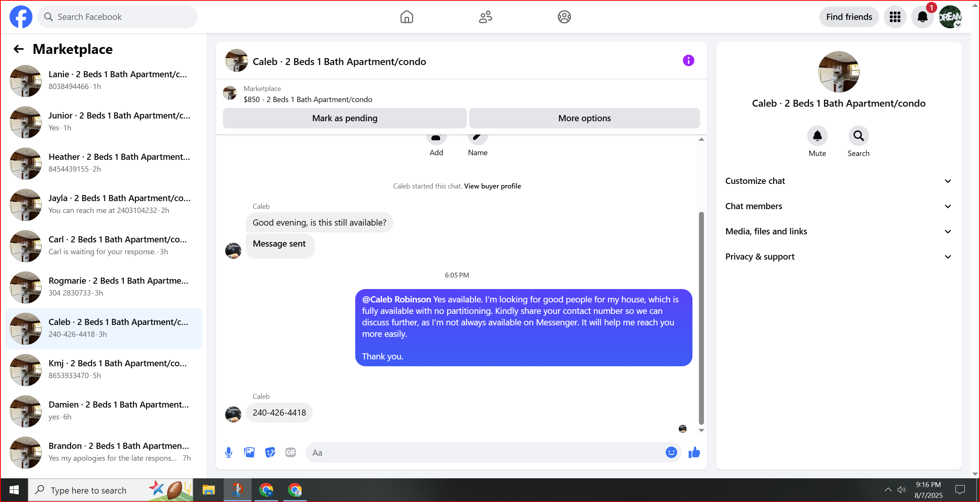Click the Windows taskbar search box
This screenshot has width=980, height=502.
click(111, 490)
